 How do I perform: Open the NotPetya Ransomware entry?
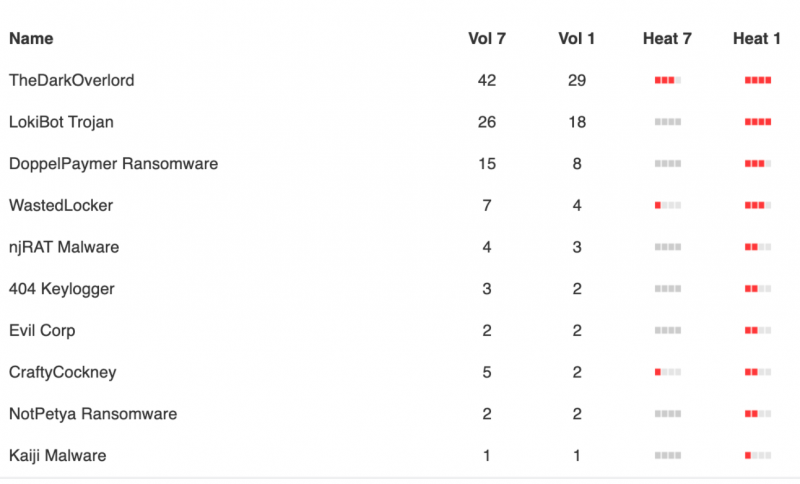click(x=93, y=414)
